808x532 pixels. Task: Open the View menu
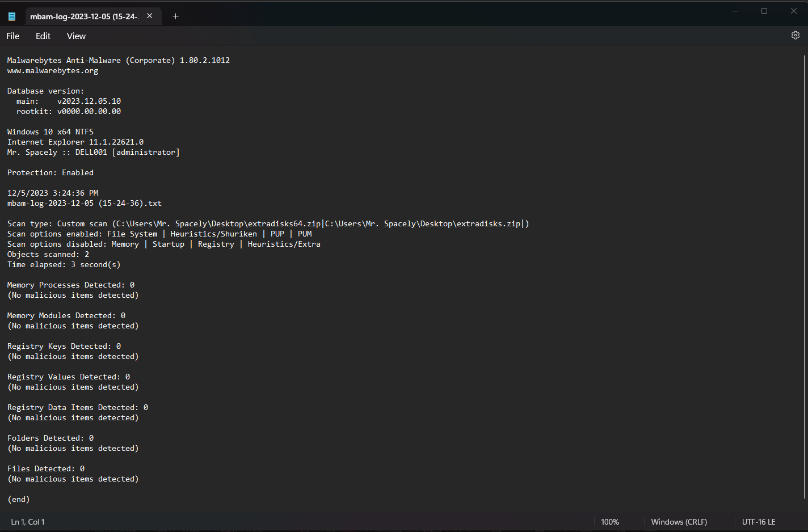pos(76,36)
